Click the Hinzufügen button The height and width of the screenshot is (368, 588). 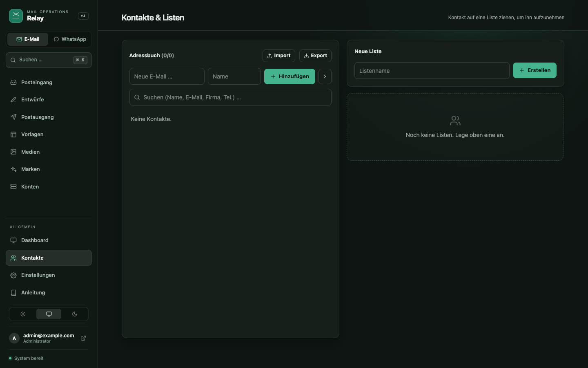pos(290,76)
